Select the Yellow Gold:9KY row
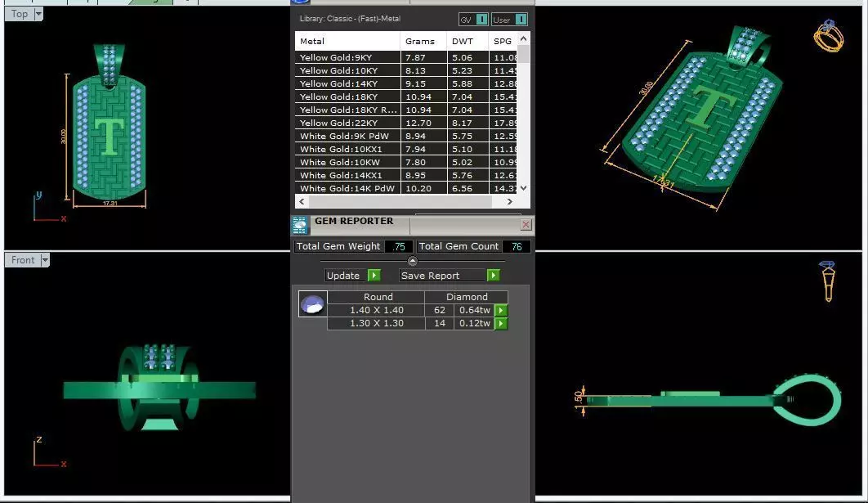The height and width of the screenshot is (503, 868). pos(406,57)
